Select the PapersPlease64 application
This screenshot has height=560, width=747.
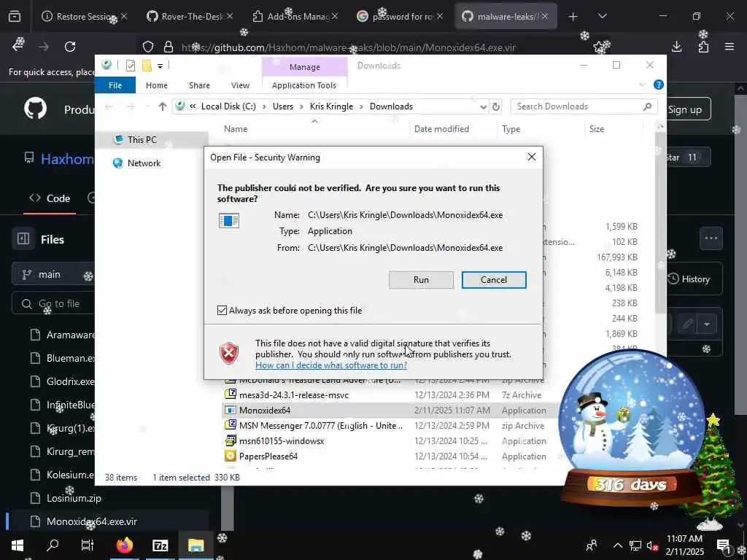click(268, 456)
